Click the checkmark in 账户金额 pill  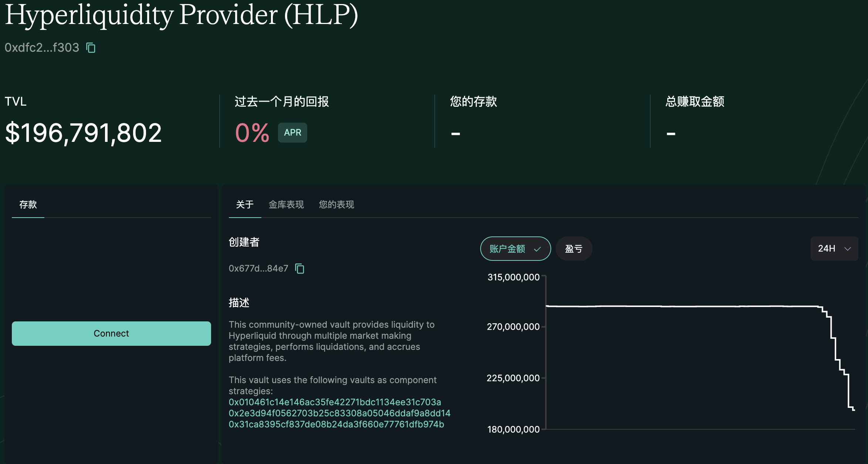(538, 249)
